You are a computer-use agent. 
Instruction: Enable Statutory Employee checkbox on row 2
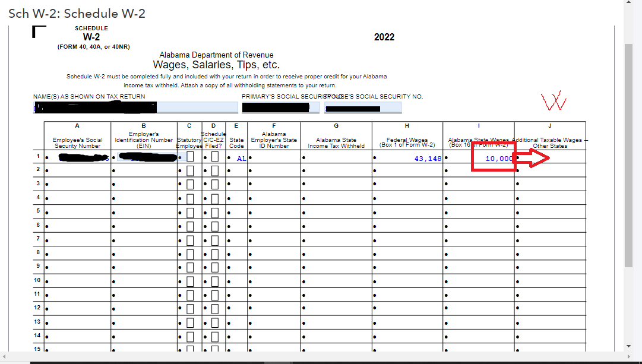click(189, 170)
